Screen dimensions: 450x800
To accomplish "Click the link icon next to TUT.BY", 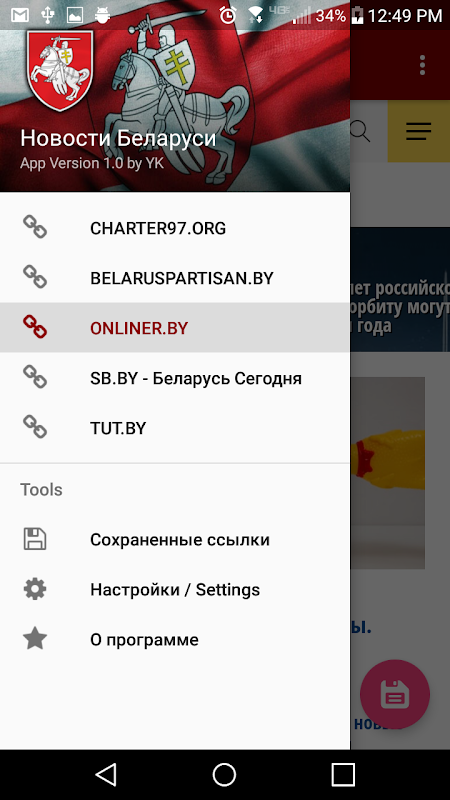I will pyautogui.click(x=35, y=428).
